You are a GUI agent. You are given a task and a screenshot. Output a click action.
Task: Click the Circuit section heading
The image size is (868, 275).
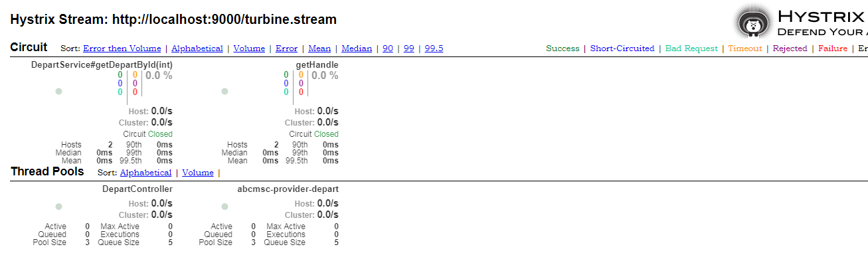[29, 47]
